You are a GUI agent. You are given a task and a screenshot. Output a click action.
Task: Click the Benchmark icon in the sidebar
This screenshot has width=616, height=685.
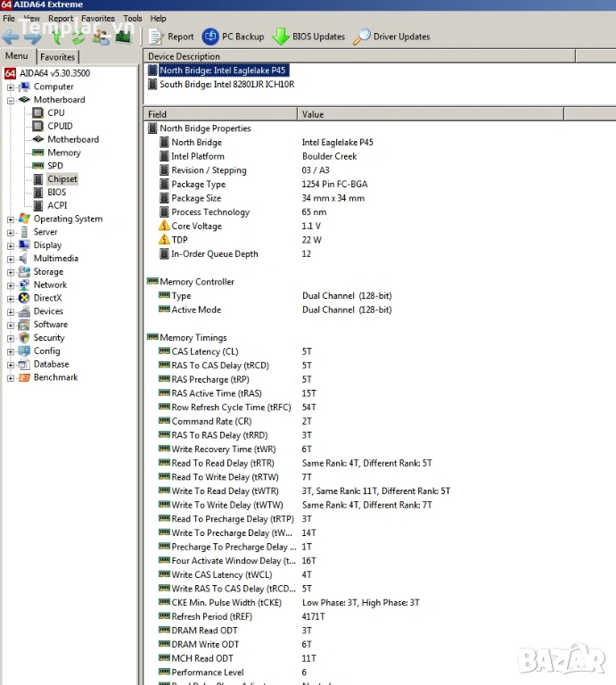pyautogui.click(x=24, y=377)
